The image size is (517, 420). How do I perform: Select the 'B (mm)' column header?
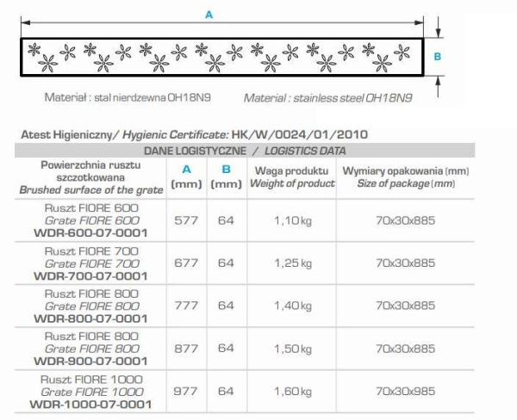(x=225, y=177)
